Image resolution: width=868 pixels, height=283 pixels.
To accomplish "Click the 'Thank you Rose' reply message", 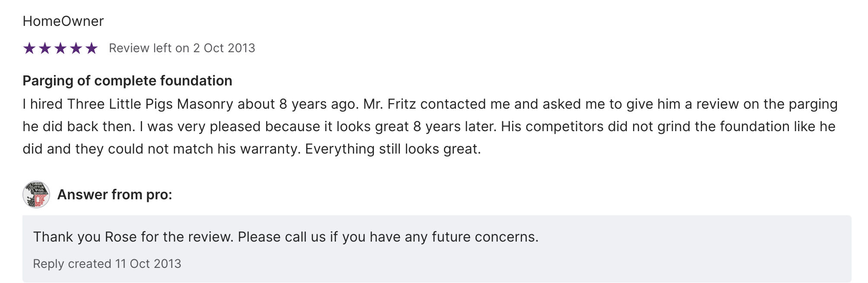I will click(x=285, y=237).
